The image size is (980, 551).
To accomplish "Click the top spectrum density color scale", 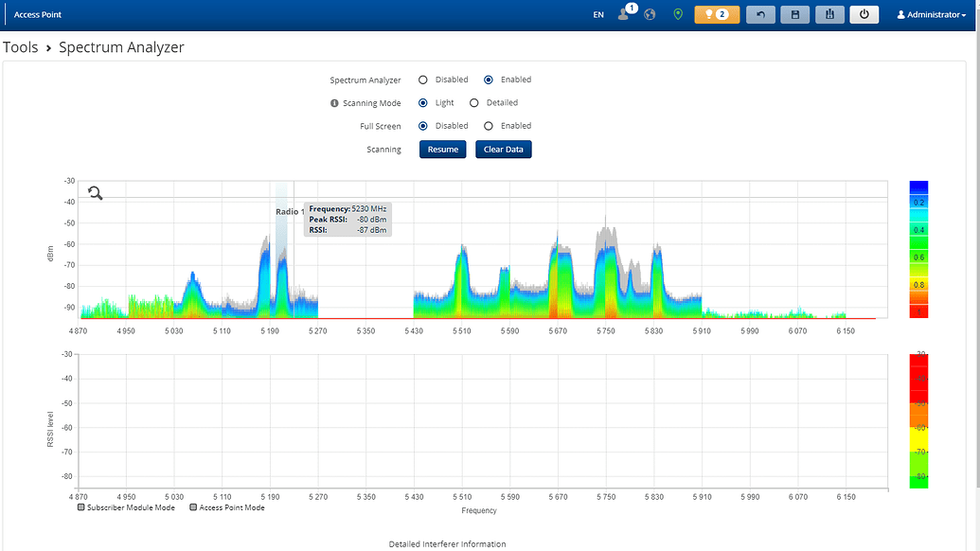I will pyautogui.click(x=918, y=248).
